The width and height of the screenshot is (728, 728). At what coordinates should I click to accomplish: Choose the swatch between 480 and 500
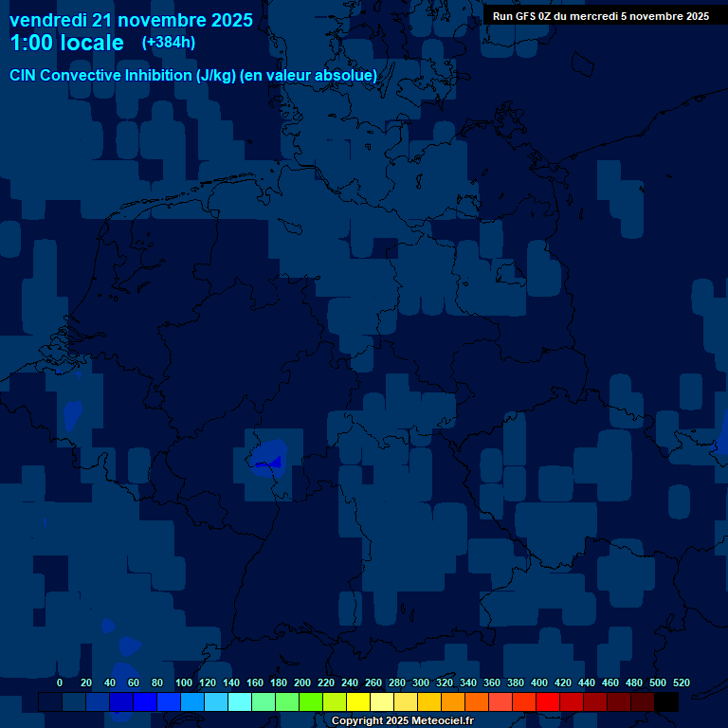pos(642,701)
